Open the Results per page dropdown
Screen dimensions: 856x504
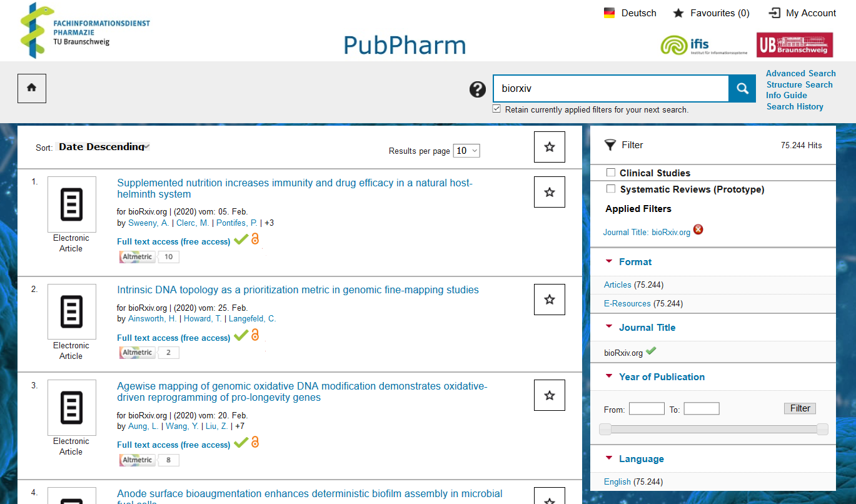click(466, 151)
